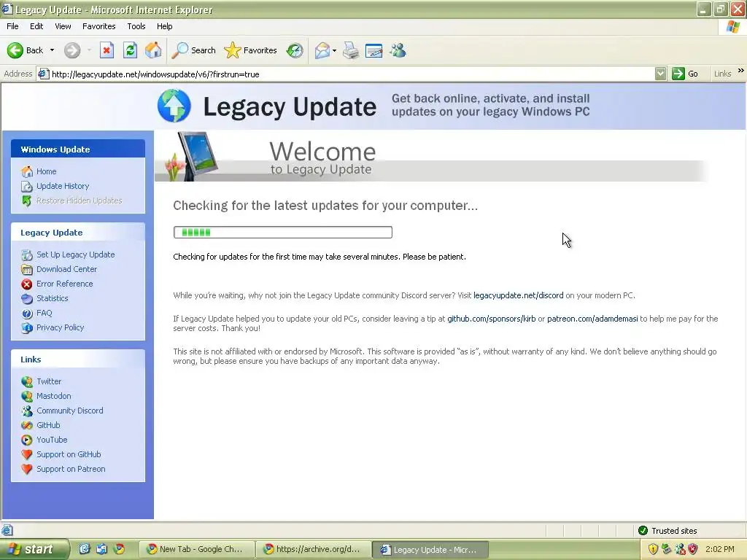The height and width of the screenshot is (560, 747).
Task: Open the Back history dropdown arrow
Action: tap(52, 50)
